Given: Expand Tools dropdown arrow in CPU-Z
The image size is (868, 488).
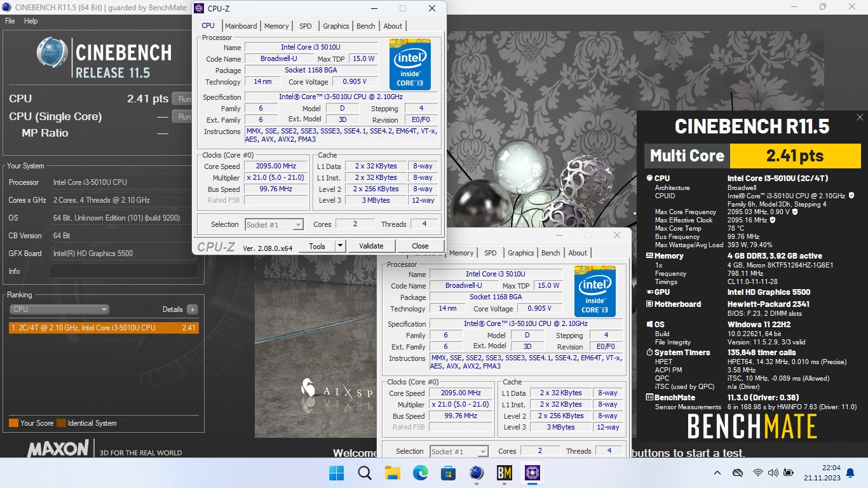Looking at the screenshot, I should 340,246.
